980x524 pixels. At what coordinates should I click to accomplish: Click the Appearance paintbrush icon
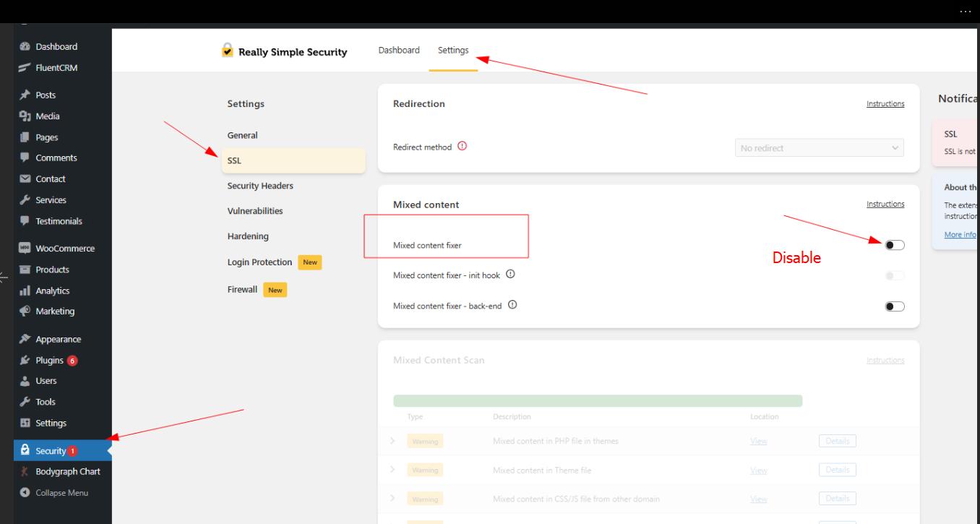point(25,339)
